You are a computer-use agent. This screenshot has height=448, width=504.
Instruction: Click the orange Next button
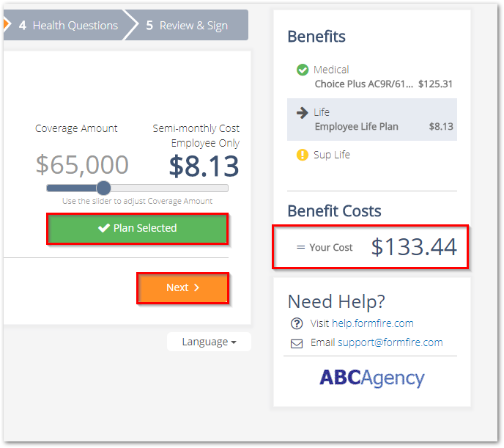tap(182, 288)
